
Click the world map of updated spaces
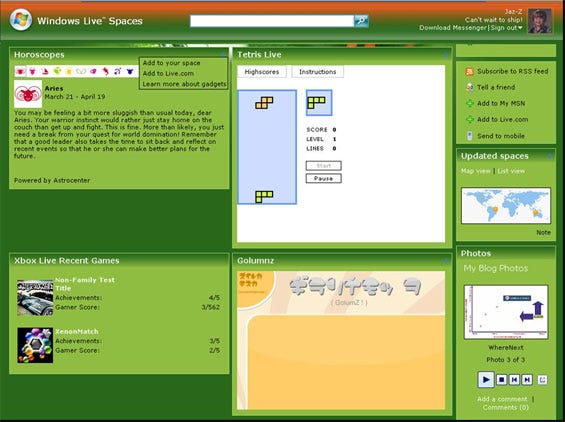506,205
